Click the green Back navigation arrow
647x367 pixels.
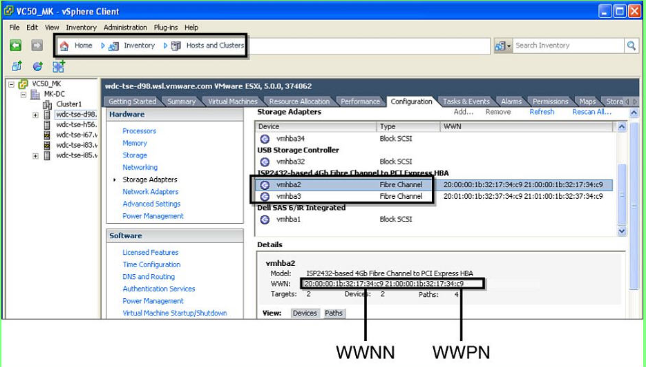(x=16, y=45)
